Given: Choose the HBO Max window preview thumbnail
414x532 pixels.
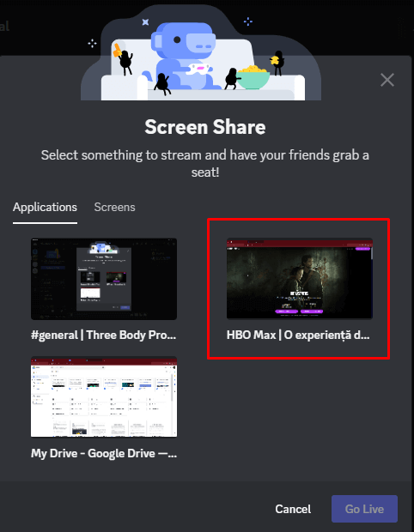Looking at the screenshot, I should click(300, 279).
